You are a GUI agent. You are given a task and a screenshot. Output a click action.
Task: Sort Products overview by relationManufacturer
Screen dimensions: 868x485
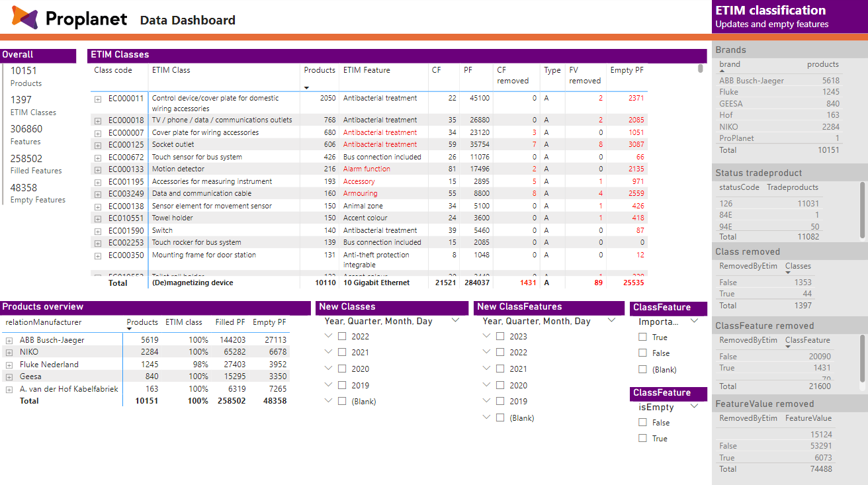44,322
